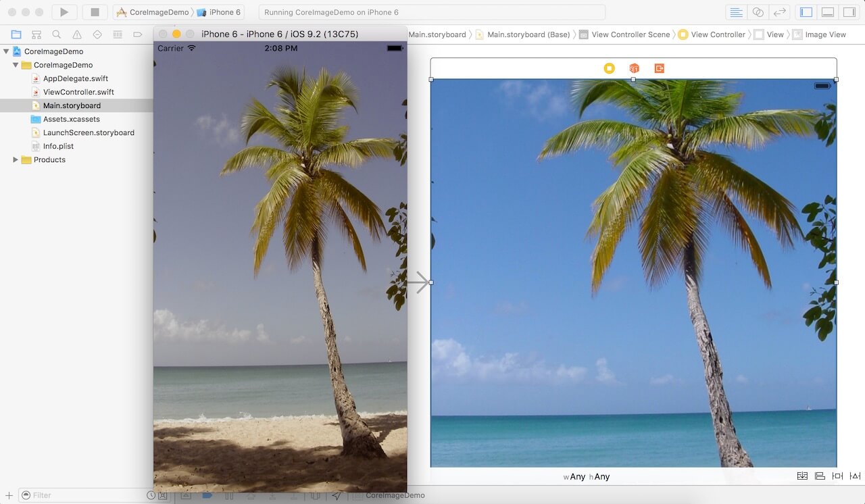Switch to the Assistant editor icon
Image resolution: width=865 pixels, height=504 pixels.
click(758, 11)
